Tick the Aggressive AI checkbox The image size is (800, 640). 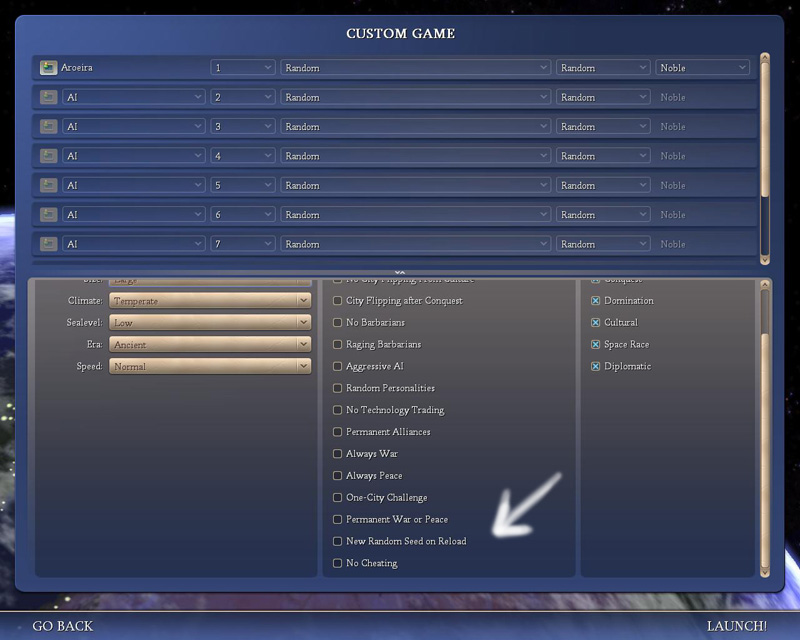[x=338, y=367]
